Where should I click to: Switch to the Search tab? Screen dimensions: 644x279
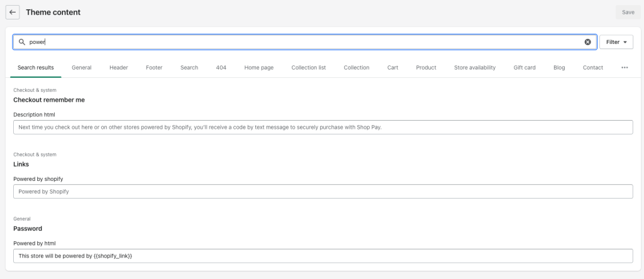(189, 68)
